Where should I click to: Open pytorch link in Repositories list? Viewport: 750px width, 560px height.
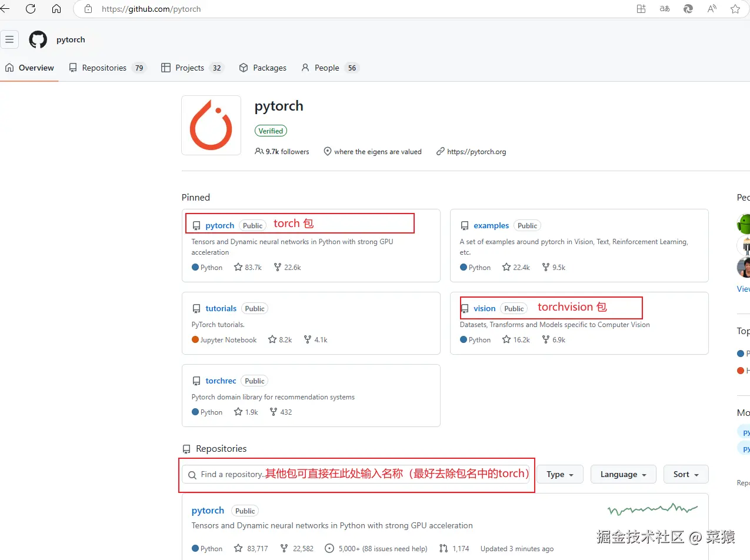pyautogui.click(x=208, y=511)
